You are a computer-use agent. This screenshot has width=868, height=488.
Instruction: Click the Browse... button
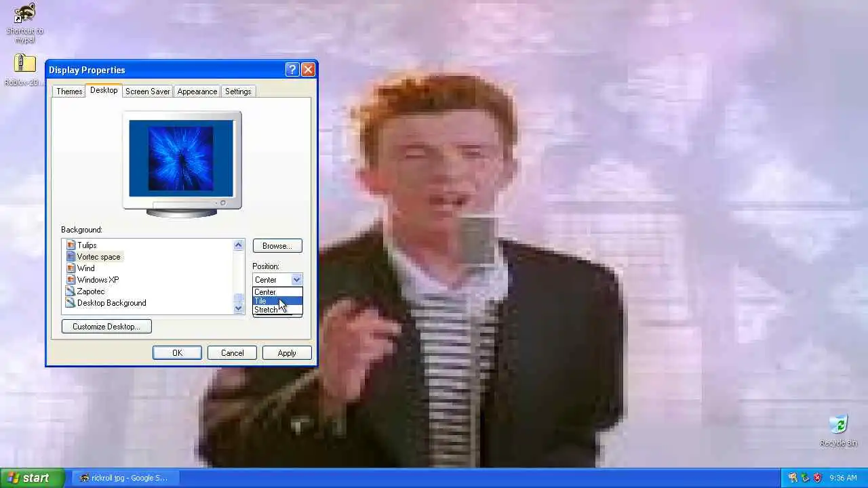(x=277, y=246)
